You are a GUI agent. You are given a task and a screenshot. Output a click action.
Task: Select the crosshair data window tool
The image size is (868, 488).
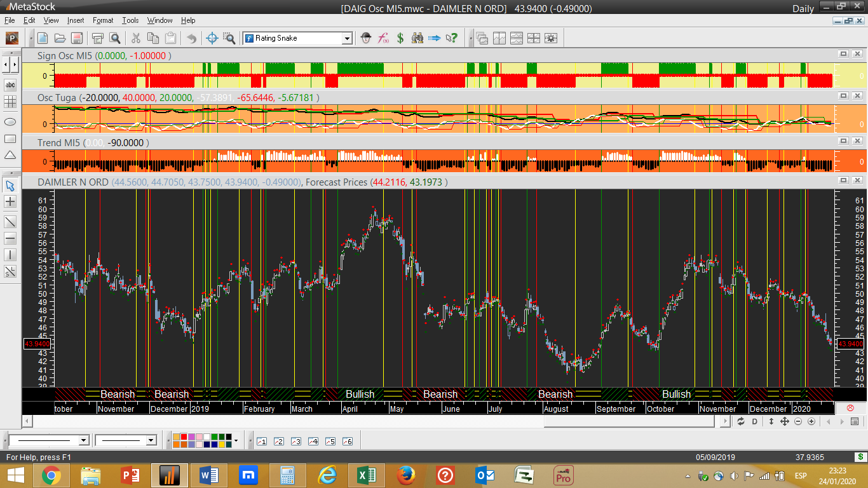(212, 38)
